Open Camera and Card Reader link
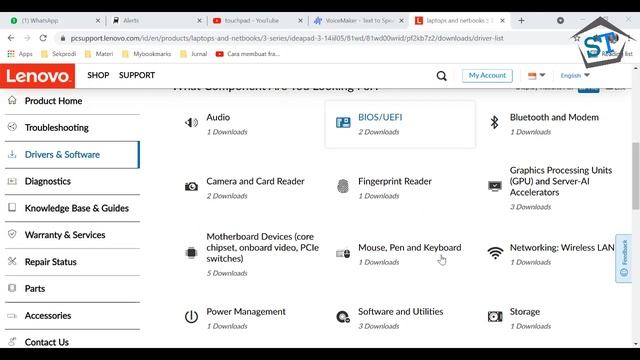This screenshot has width=640, height=360. pos(255,181)
